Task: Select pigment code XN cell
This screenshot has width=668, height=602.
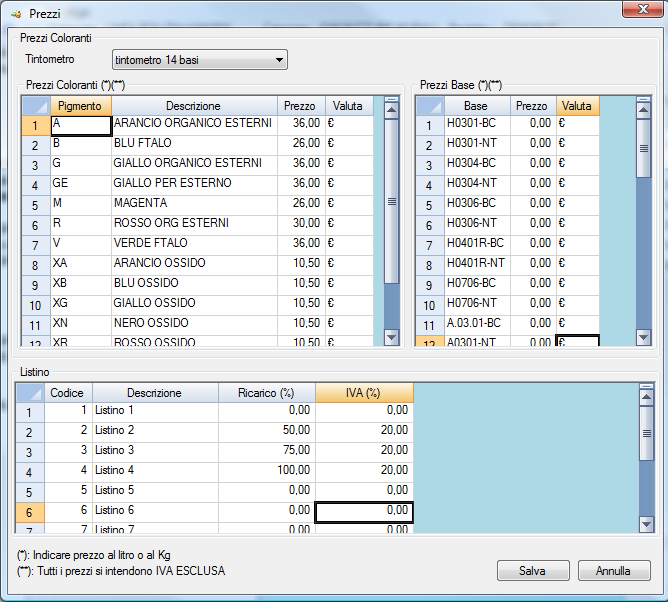Action: click(81, 326)
